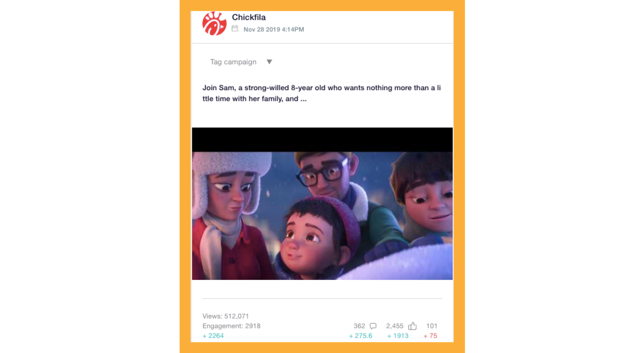The height and width of the screenshot is (353, 644).
Task: Click the red + 75 change value
Action: (x=430, y=336)
